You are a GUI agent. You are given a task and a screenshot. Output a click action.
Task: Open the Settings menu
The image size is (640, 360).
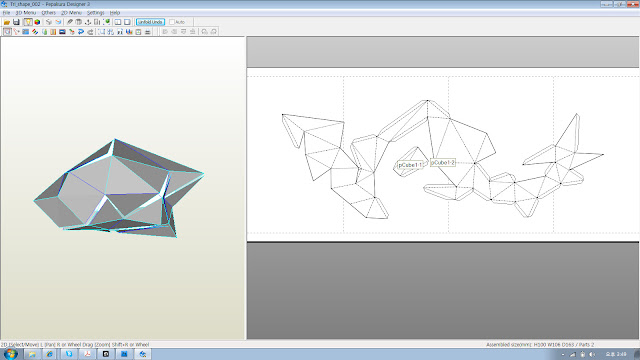[96, 13]
